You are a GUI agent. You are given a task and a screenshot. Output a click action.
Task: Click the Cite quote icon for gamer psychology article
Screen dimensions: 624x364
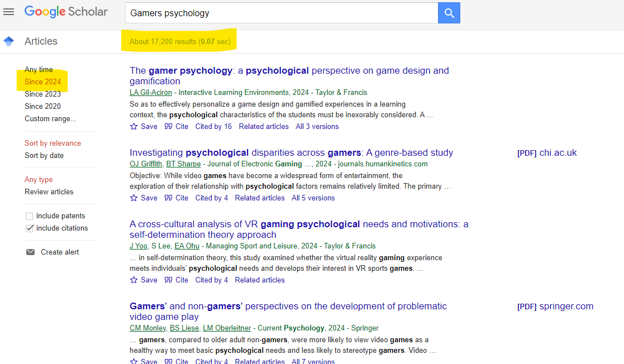[168, 127]
